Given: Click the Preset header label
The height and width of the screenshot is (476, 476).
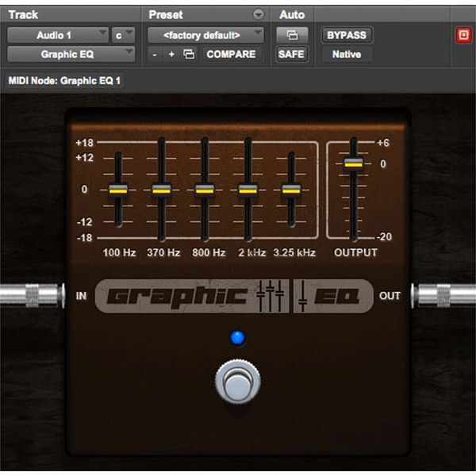Looking at the screenshot, I should coord(166,14).
